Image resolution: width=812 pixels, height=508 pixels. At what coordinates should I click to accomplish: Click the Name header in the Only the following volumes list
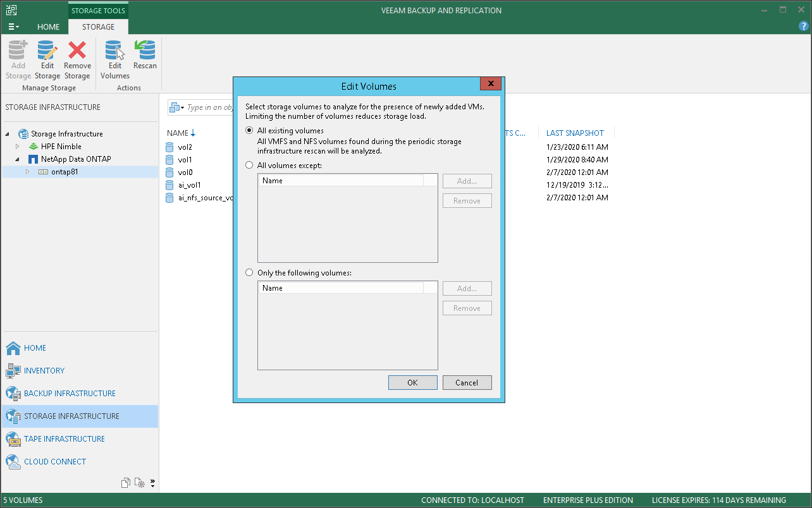(x=340, y=288)
